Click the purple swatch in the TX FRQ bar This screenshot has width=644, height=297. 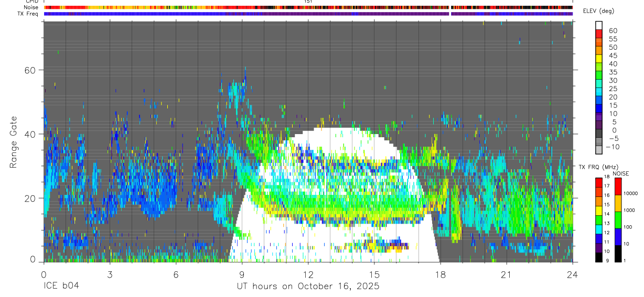[599, 247]
